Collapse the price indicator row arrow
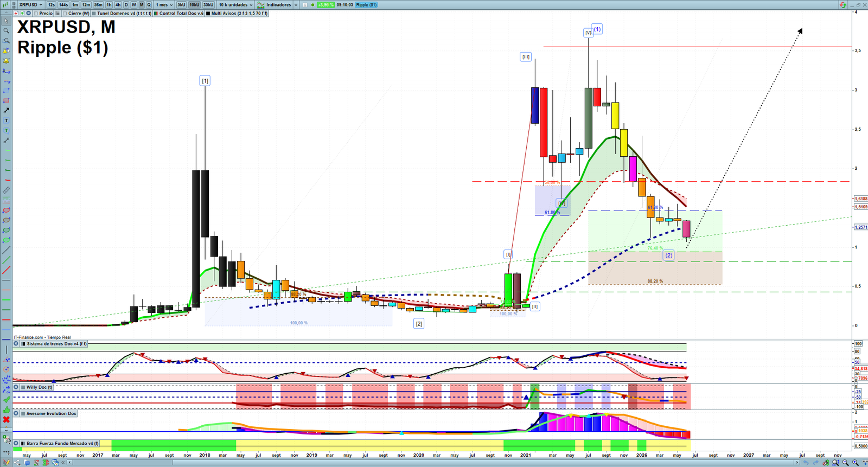Screen dimensions: 868x467 pyautogui.click(x=6, y=13)
